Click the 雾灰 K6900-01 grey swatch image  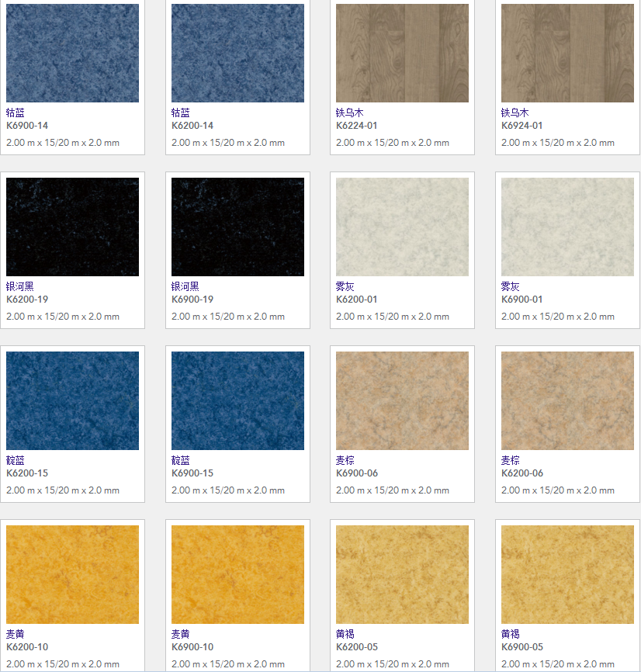(x=567, y=227)
